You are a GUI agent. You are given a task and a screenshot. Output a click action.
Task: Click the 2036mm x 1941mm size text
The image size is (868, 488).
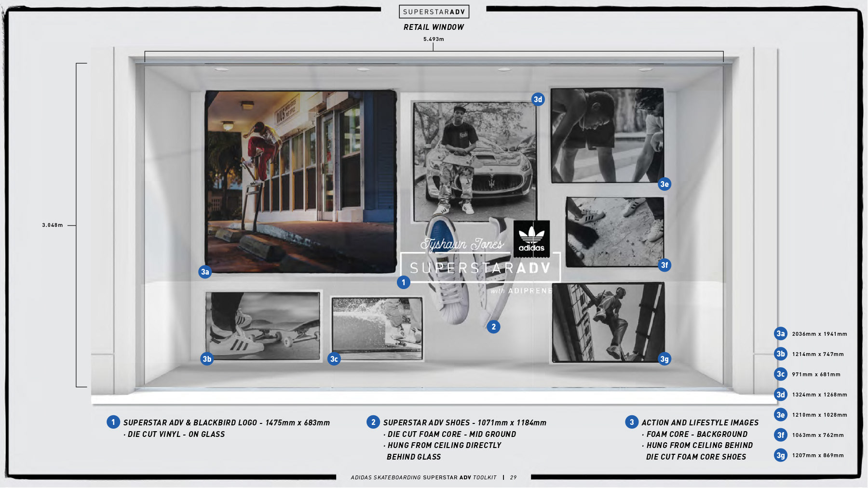pyautogui.click(x=819, y=334)
